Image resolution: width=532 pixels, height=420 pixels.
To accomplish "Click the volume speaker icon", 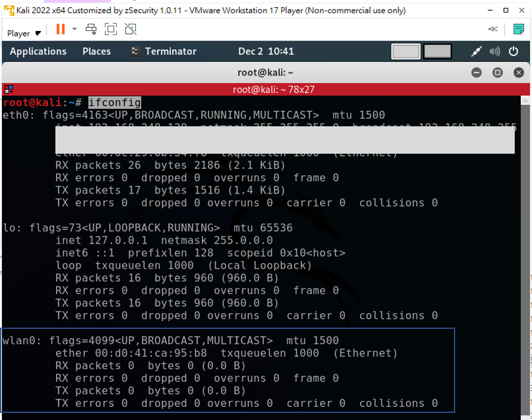I will tap(495, 52).
